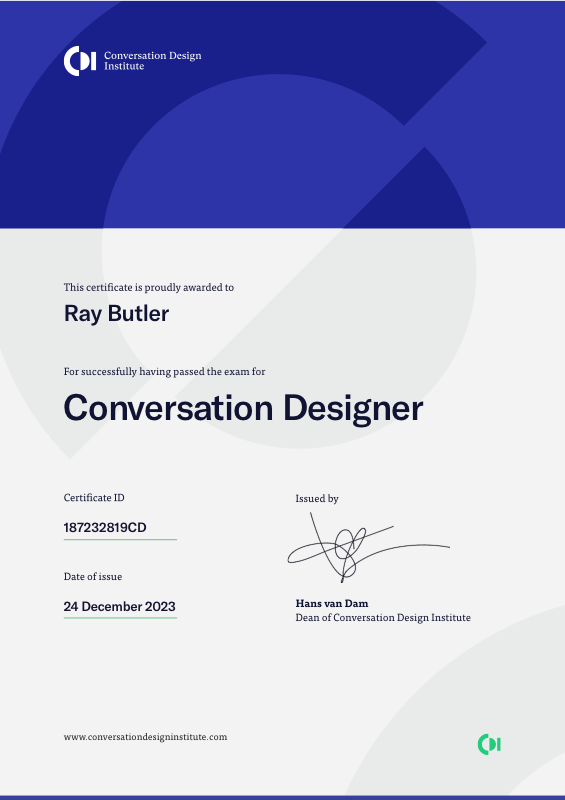Select certificate number '187232819CD'
The height and width of the screenshot is (800, 565).
tap(105, 528)
